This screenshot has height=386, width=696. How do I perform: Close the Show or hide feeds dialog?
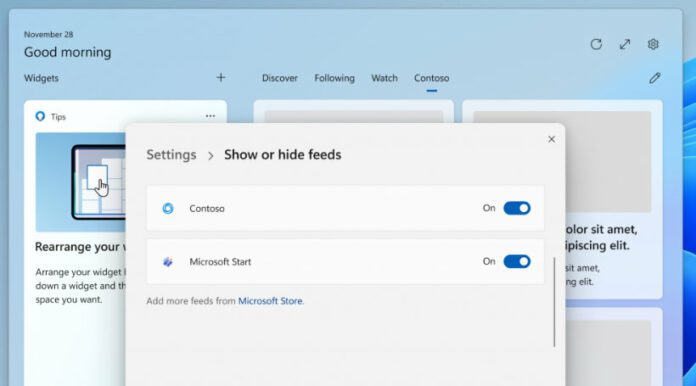pyautogui.click(x=551, y=139)
